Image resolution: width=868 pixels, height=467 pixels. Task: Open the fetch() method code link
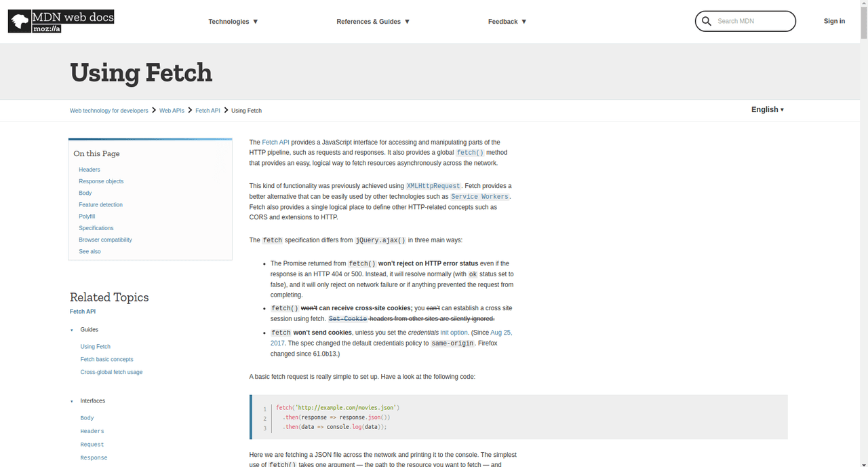tap(469, 153)
